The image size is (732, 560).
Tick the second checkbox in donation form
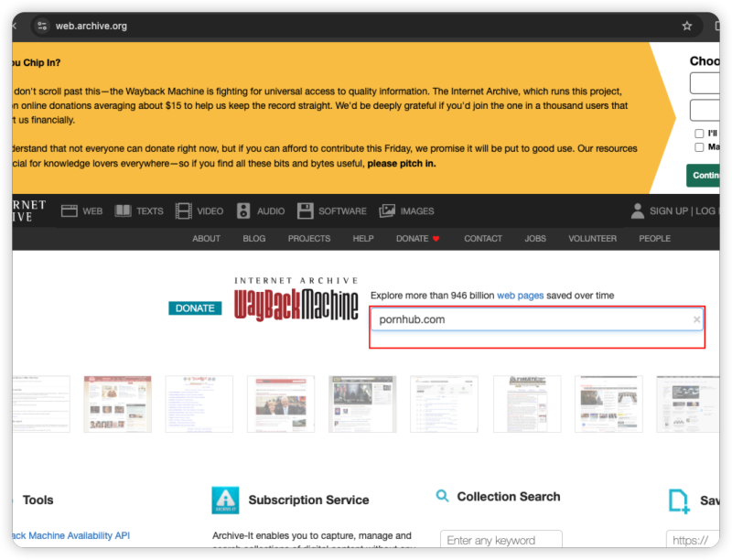point(699,147)
